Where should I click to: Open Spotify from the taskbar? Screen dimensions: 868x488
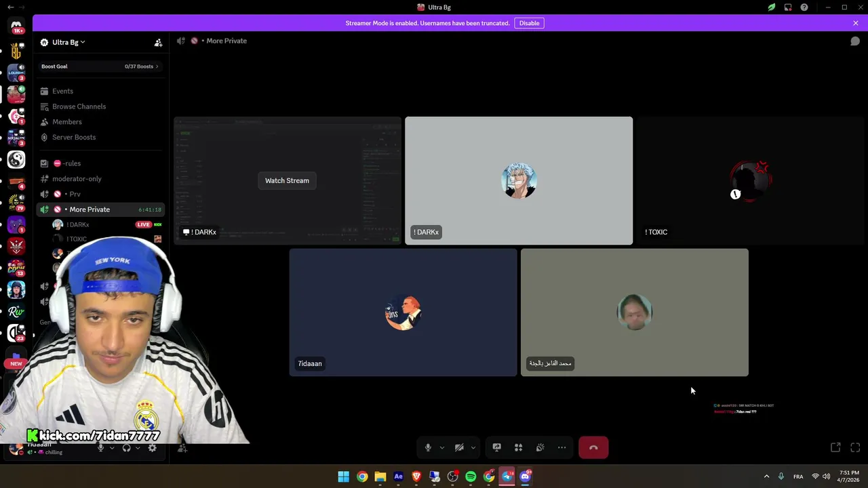coord(471,476)
